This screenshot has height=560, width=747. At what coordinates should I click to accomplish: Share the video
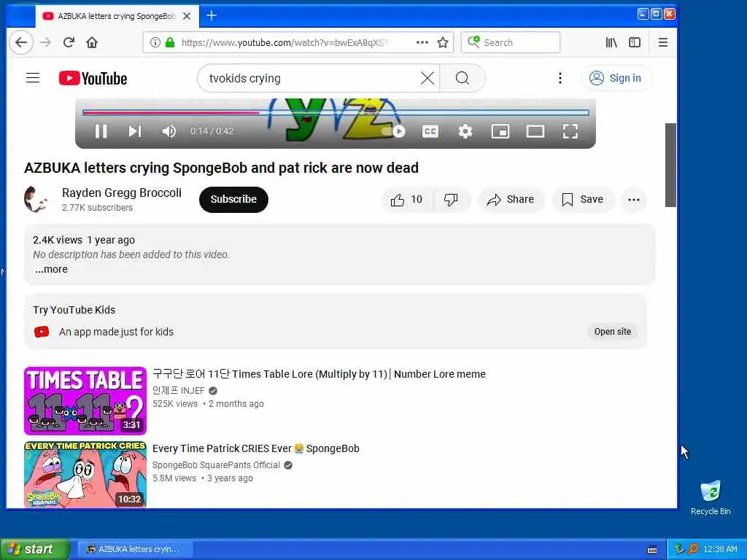511,200
